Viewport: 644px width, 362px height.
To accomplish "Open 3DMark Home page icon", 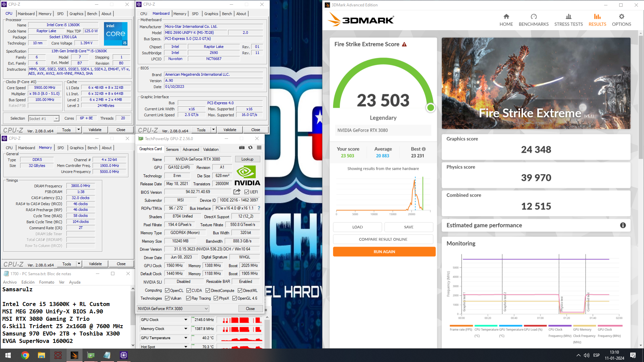I will [506, 16].
